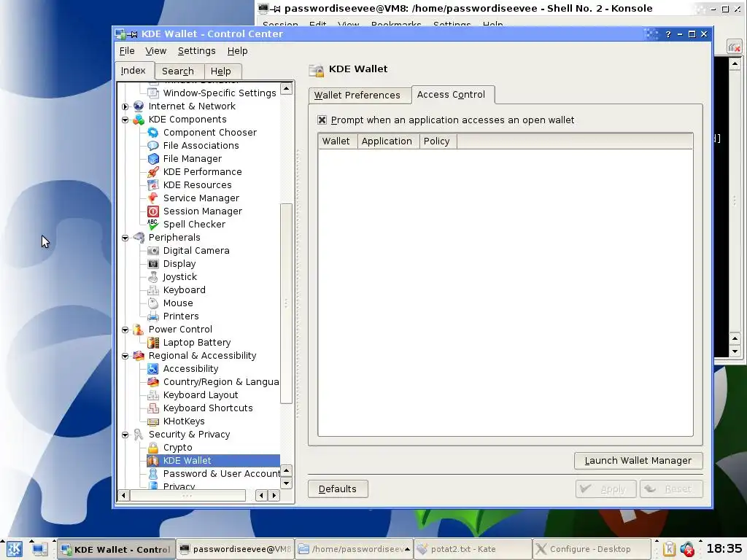
Task: Switch to potat2.txt - Kate taskbar entry
Action: coord(473,549)
